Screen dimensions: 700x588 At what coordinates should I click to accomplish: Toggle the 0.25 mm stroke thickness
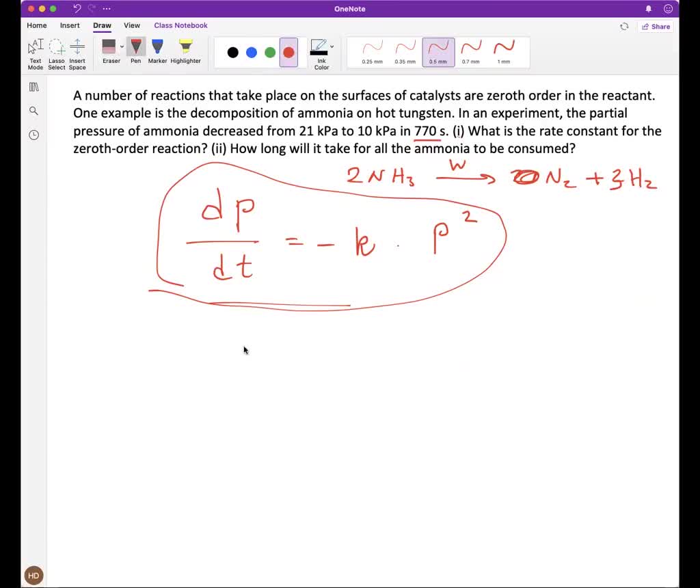(x=372, y=52)
